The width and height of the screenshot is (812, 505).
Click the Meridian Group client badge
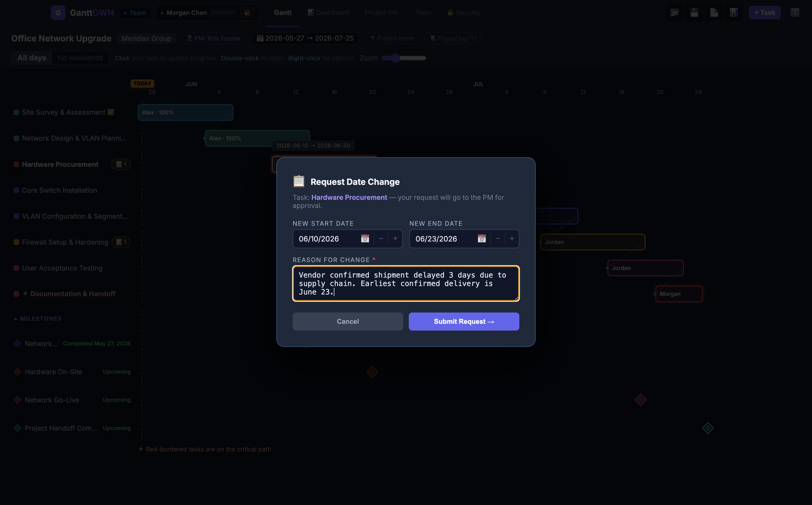pyautogui.click(x=146, y=38)
